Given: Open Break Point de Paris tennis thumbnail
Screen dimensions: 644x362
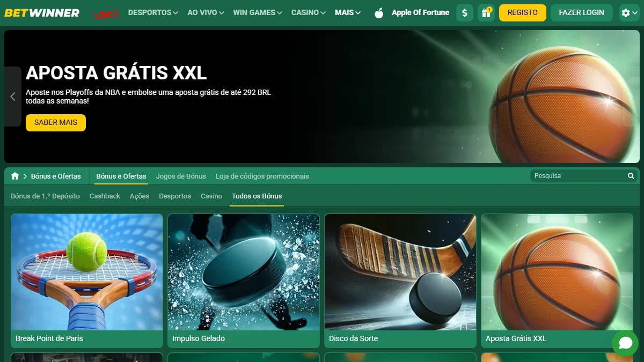Looking at the screenshot, I should (87, 272).
